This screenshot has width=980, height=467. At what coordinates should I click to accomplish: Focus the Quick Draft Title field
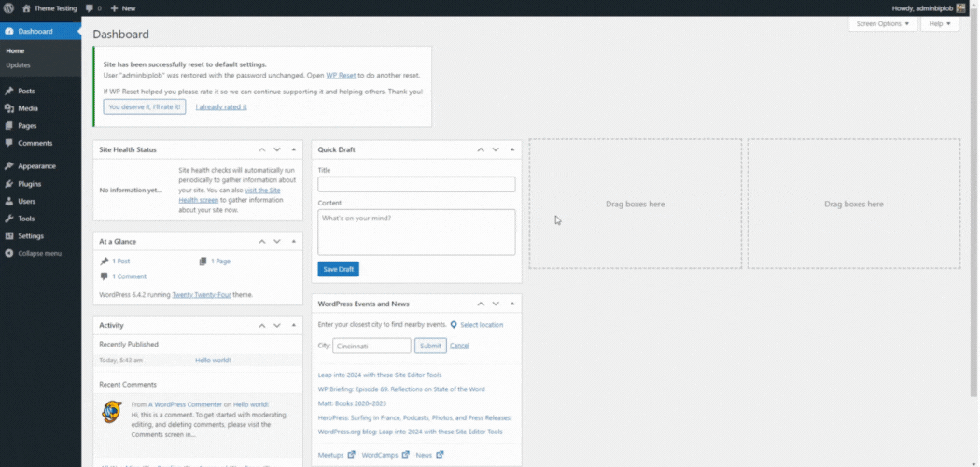(416, 184)
